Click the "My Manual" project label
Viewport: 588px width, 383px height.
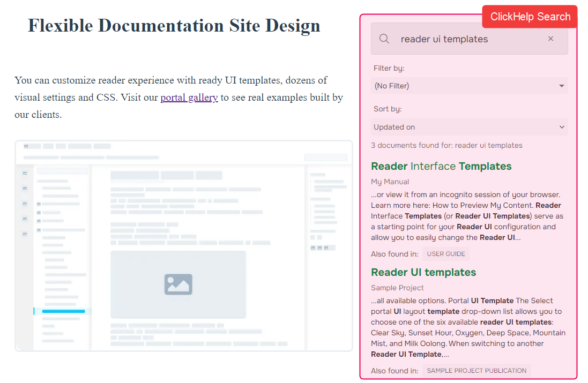tap(390, 182)
